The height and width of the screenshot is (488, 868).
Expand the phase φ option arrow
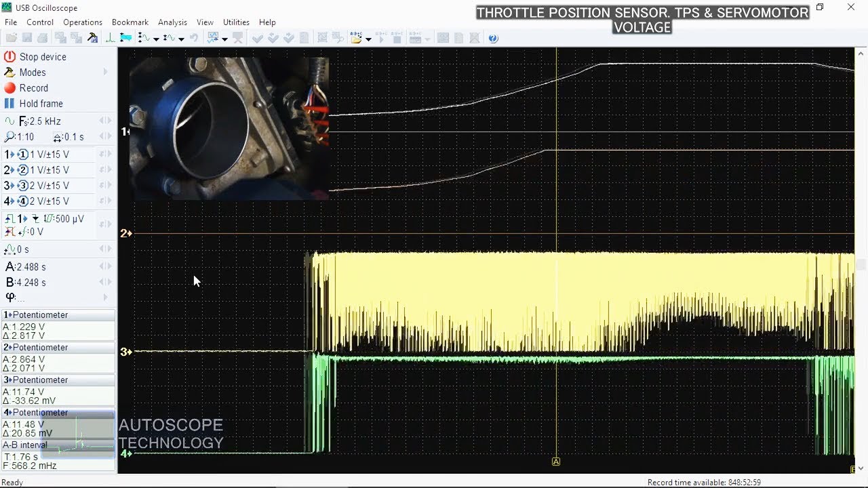(105, 297)
